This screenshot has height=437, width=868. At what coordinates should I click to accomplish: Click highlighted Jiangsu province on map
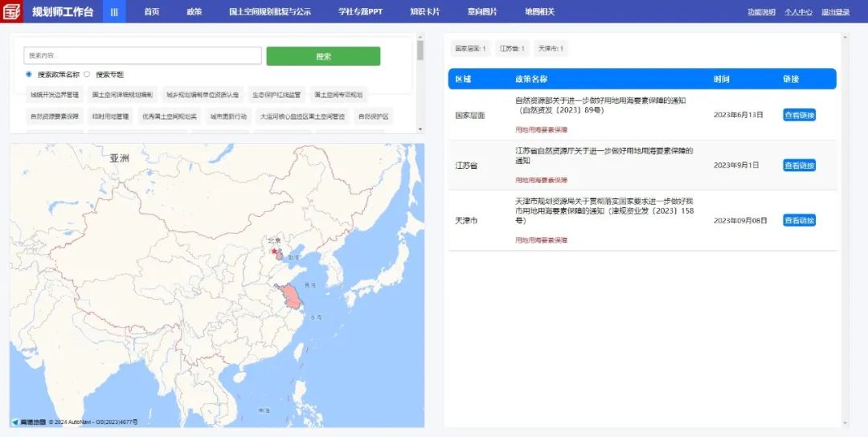[291, 297]
